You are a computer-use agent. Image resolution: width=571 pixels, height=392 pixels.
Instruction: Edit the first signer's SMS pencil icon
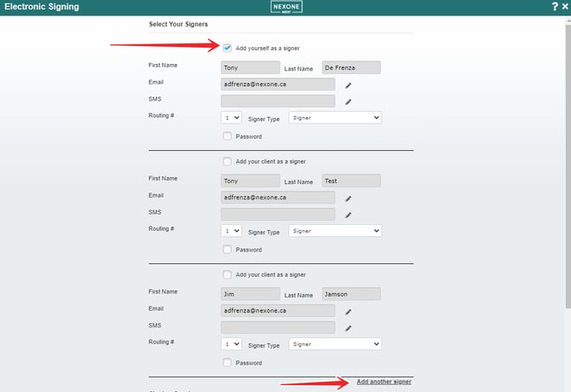[348, 101]
